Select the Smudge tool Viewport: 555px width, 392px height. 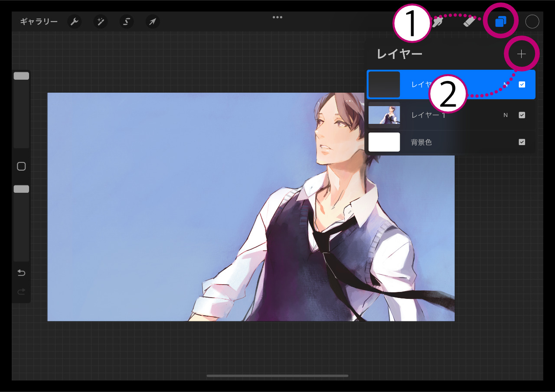click(437, 22)
